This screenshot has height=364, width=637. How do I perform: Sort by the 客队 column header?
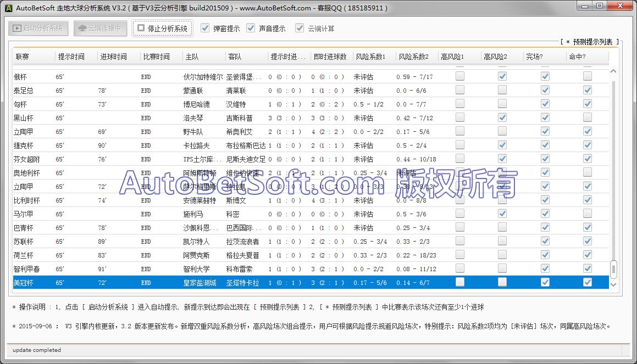pyautogui.click(x=246, y=57)
